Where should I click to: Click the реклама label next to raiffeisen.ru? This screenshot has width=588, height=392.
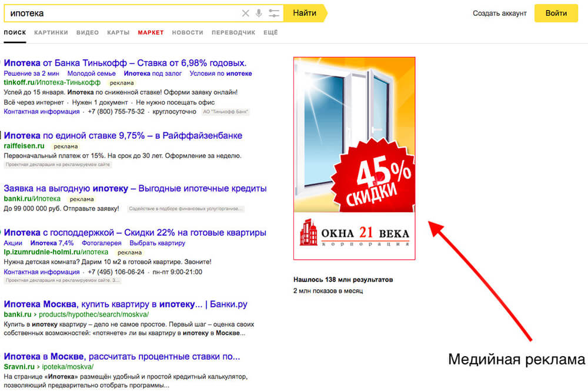(66, 146)
